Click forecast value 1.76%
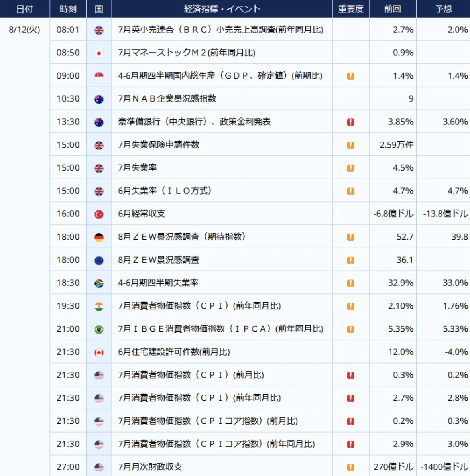Viewport: 470px width, 476px height. pyautogui.click(x=455, y=306)
